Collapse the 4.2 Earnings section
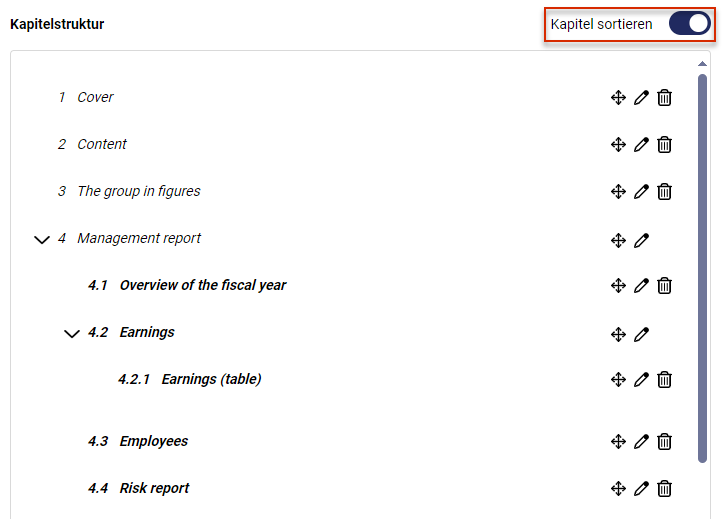This screenshot has height=519, width=723. (x=71, y=334)
